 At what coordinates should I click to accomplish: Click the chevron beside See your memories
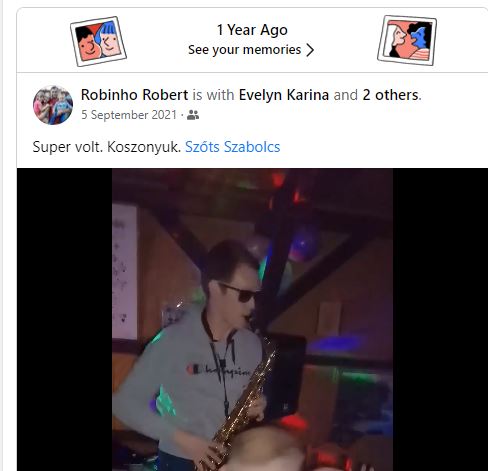310,50
